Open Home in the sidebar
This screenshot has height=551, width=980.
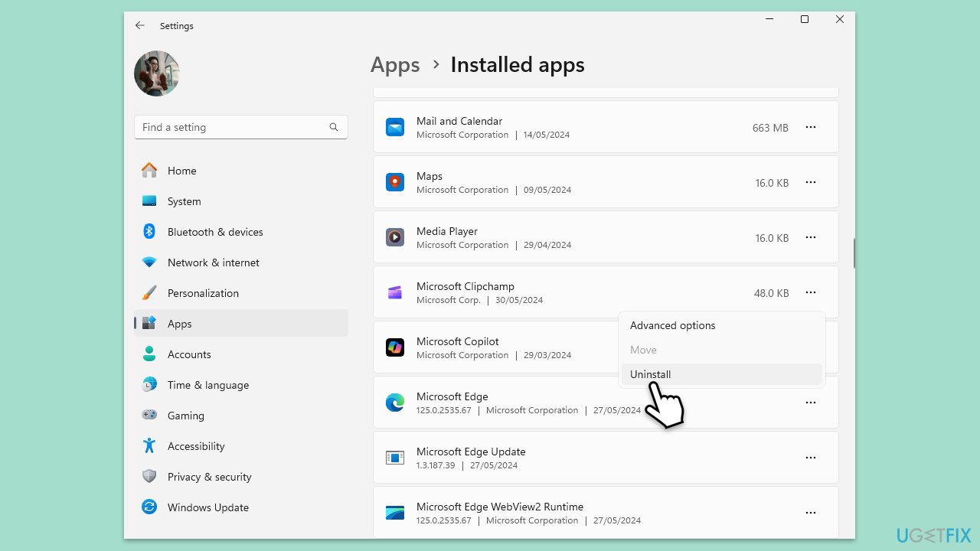click(x=241, y=171)
